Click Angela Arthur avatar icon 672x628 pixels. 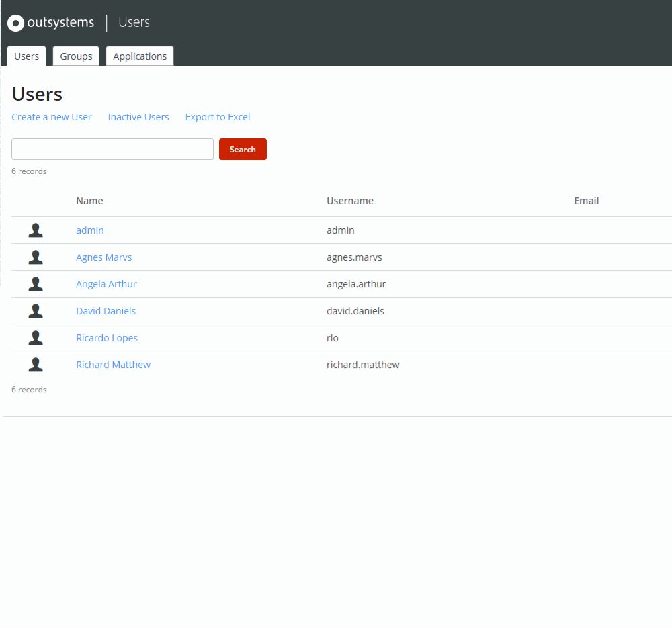35,283
